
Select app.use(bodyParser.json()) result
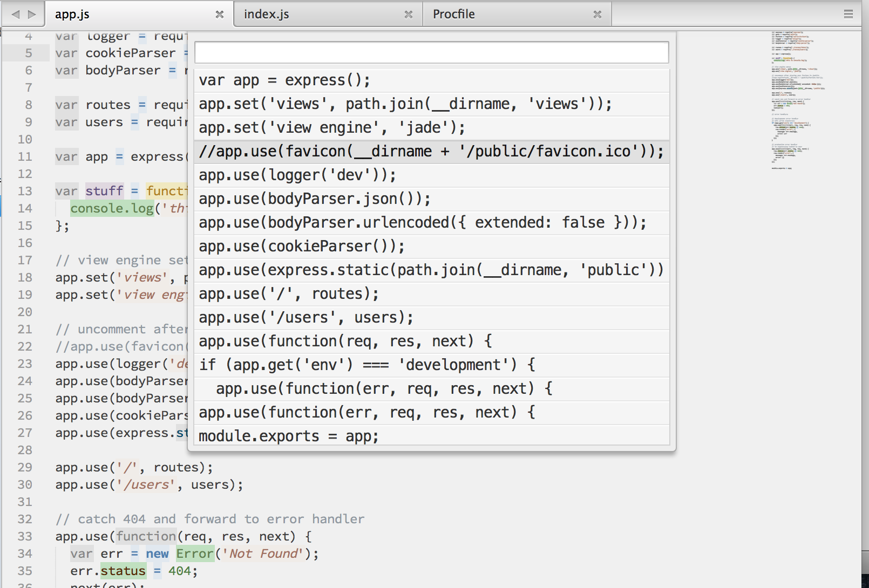click(432, 199)
